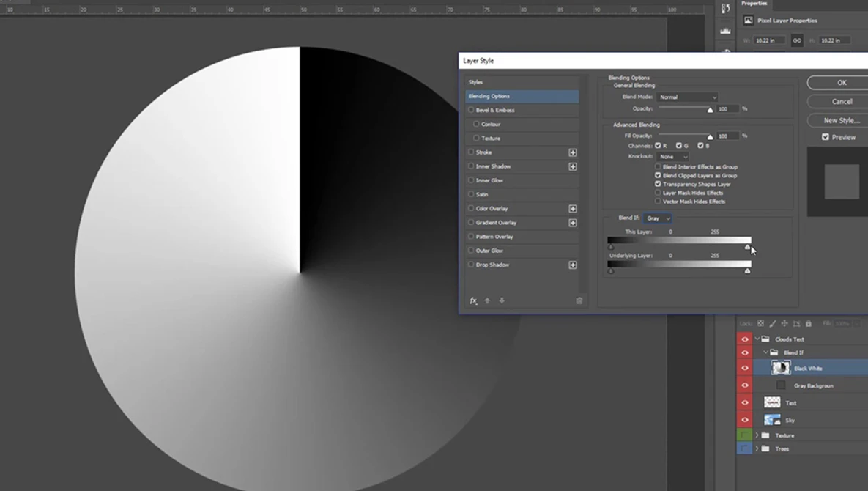
Task: Click the Blend If group folder icon
Action: coord(774,352)
